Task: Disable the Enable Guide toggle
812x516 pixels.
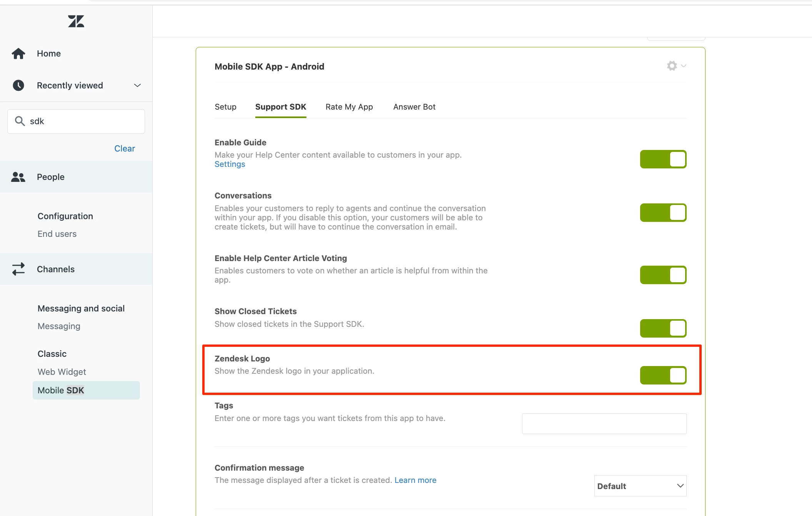Action: pos(663,159)
